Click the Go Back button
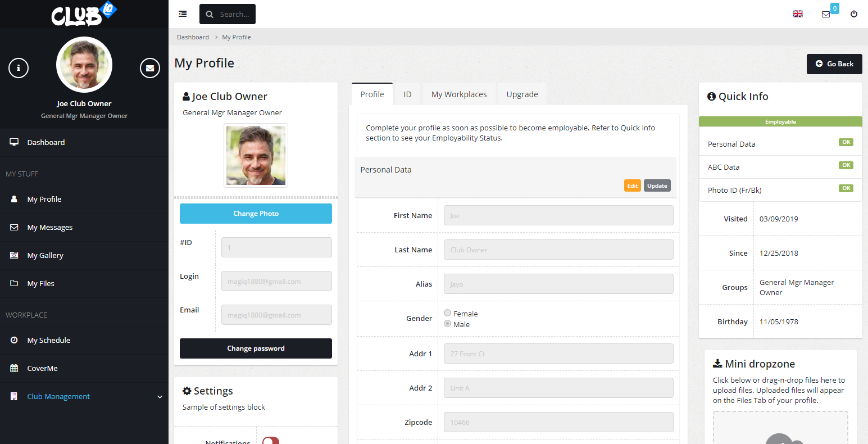 coord(834,64)
